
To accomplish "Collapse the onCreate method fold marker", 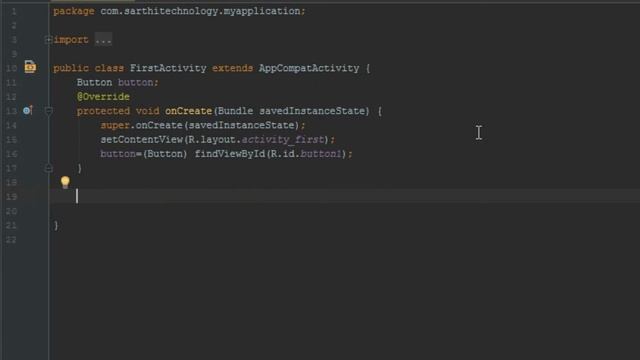I will coord(49,111).
